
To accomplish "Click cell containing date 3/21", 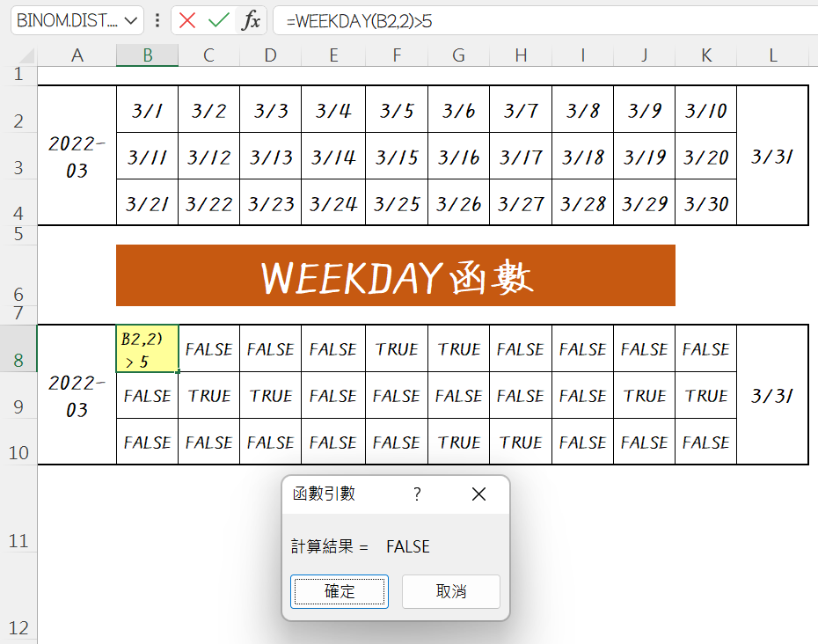I will (x=147, y=202).
